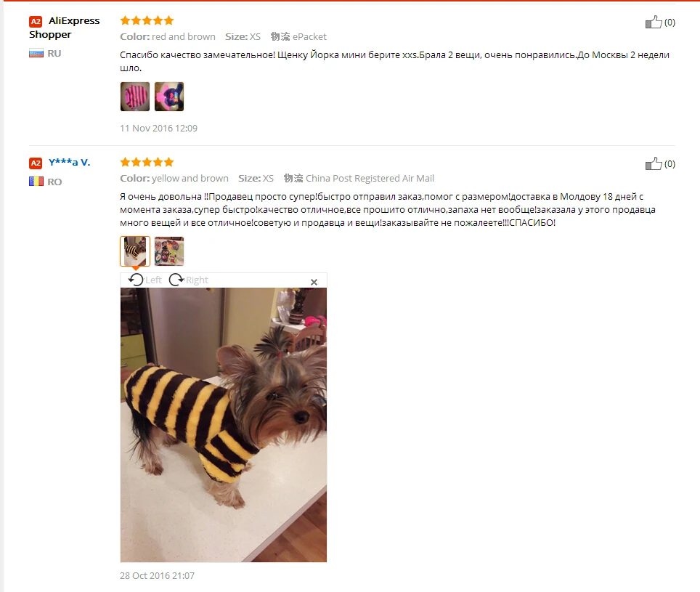Click the A2 badge beside AliExpress Shopper
Screen dimensions: 700x592
[x=36, y=22]
